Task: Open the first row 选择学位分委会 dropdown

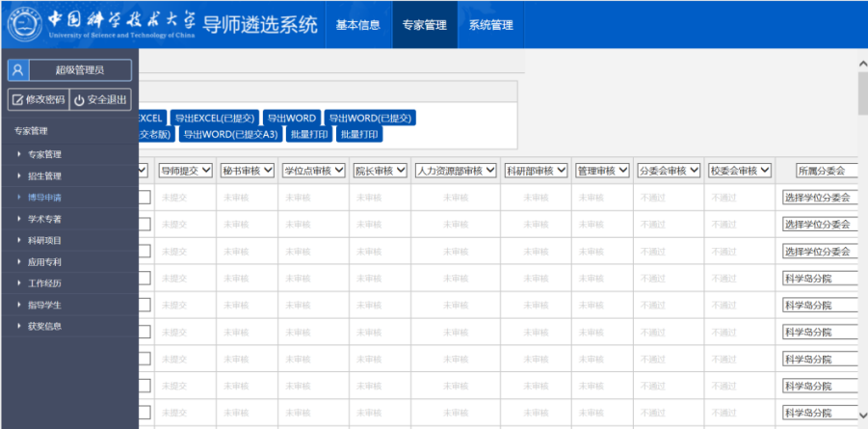Action: click(819, 198)
